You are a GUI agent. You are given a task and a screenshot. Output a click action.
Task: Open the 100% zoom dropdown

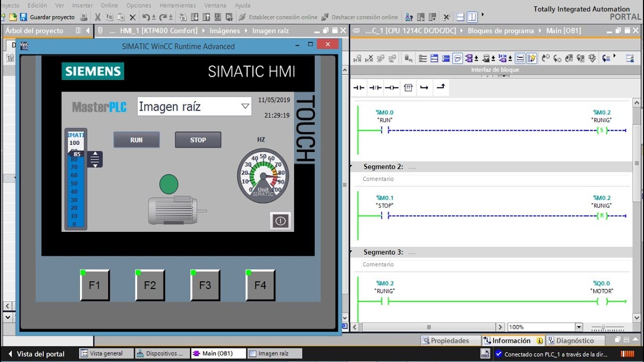(579, 327)
